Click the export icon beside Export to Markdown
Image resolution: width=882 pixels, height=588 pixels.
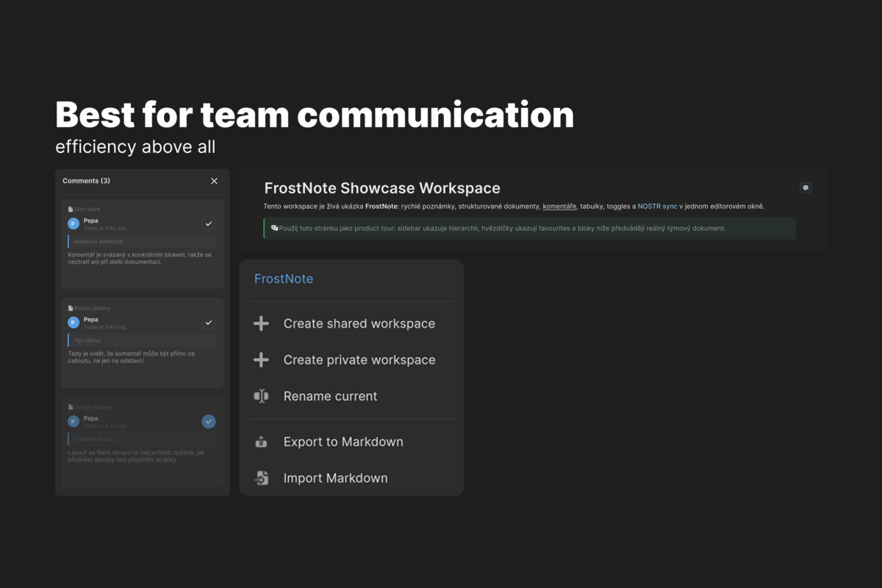261,442
